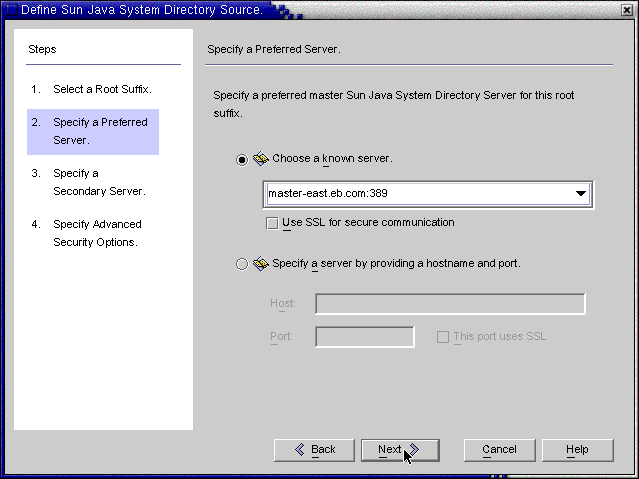Screen dimensions: 639x479
Task: Click the Back button
Action: [x=314, y=450]
